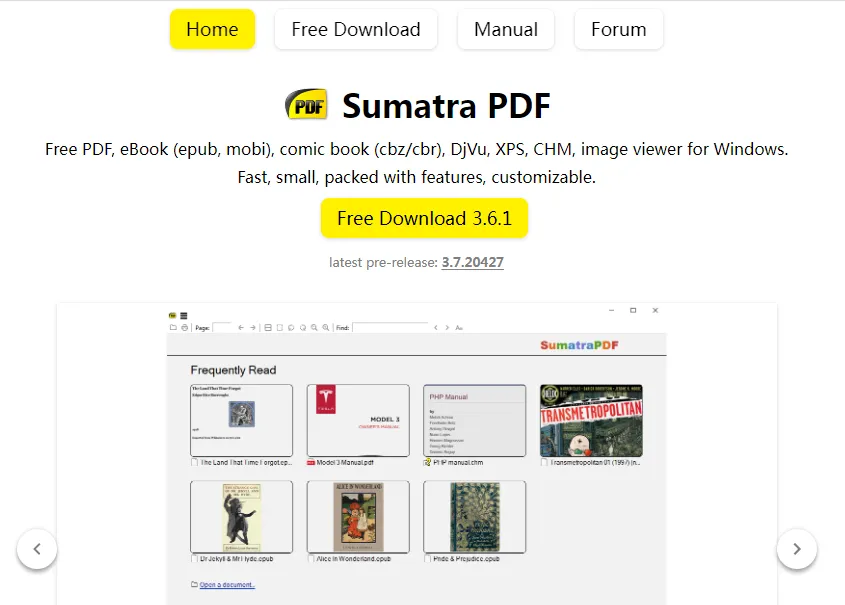Click the Pride & Prejudice.epub file name
This screenshot has width=845, height=605.
tap(467, 559)
